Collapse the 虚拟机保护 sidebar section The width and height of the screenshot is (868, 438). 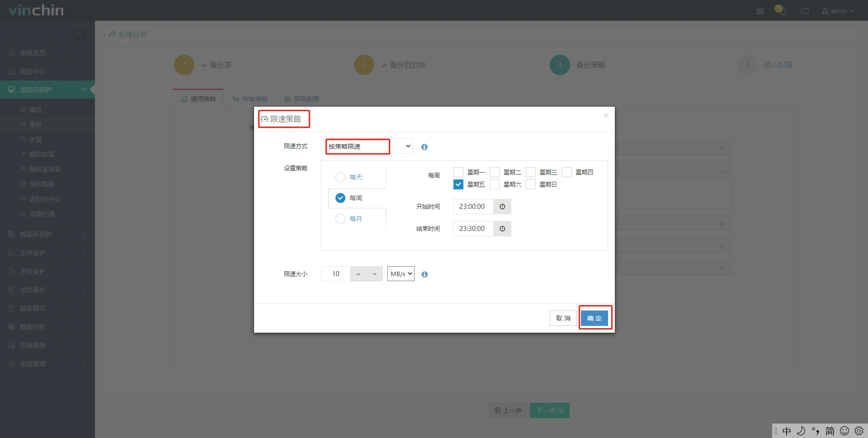[x=47, y=89]
